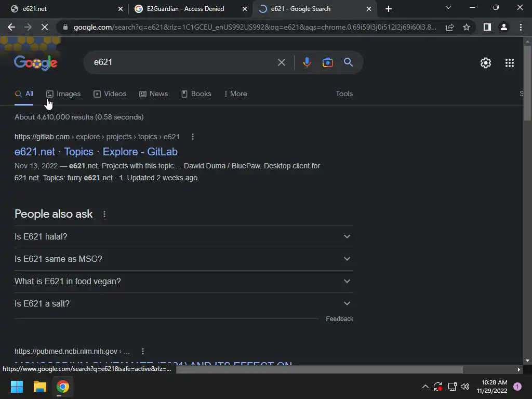Bookmark this page with star icon

[x=467, y=27]
